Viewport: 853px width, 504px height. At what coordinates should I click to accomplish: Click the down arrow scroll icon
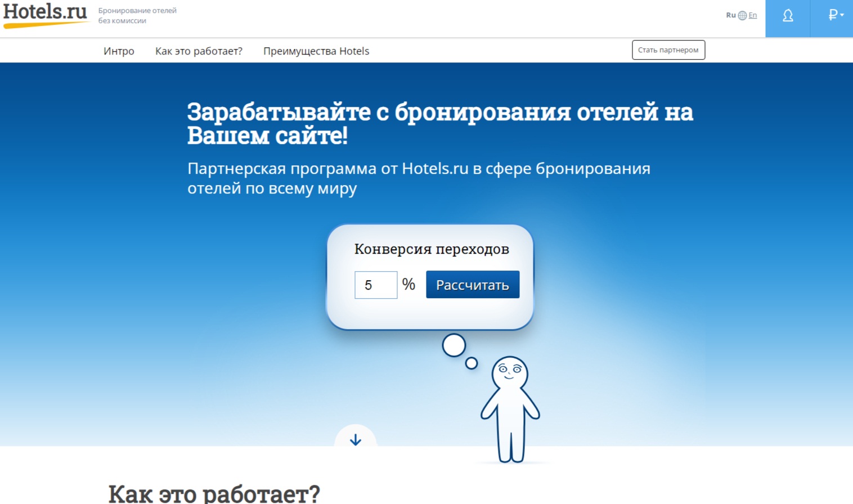click(x=356, y=439)
